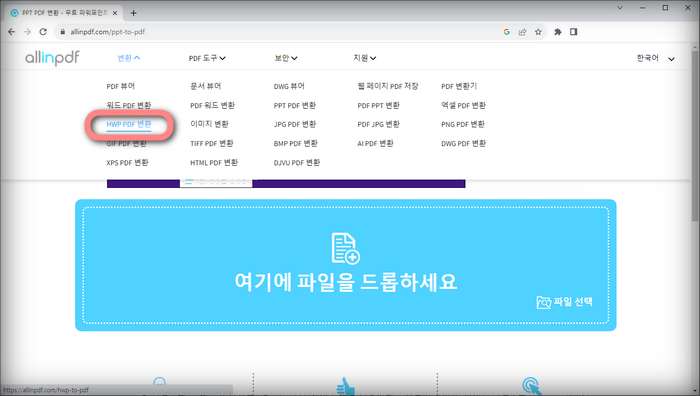700x396 pixels.
Task: Expand the PDF 도구 menu
Action: [x=207, y=58]
